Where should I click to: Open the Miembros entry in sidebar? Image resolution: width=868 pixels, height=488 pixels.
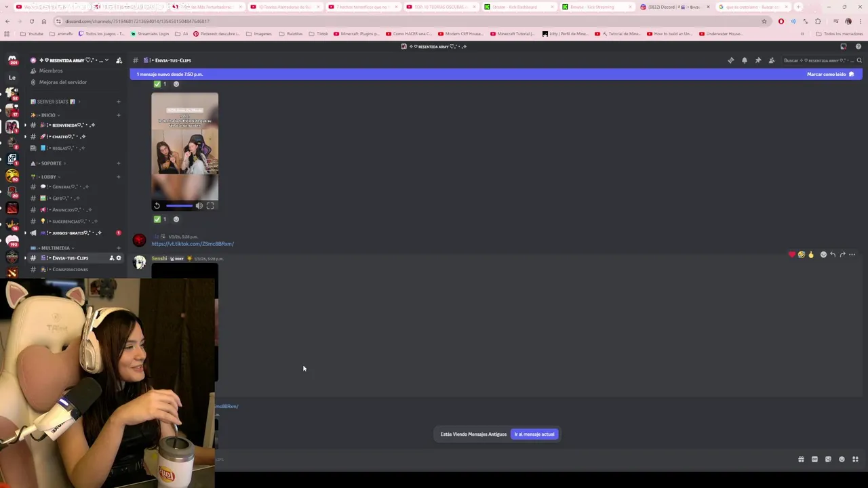(x=51, y=71)
